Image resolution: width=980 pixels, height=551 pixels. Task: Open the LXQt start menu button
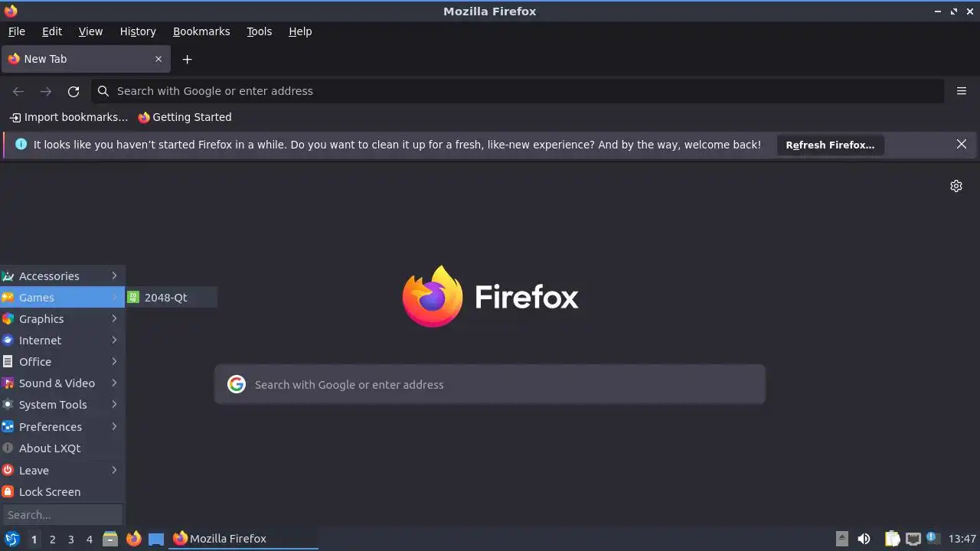[x=11, y=539]
